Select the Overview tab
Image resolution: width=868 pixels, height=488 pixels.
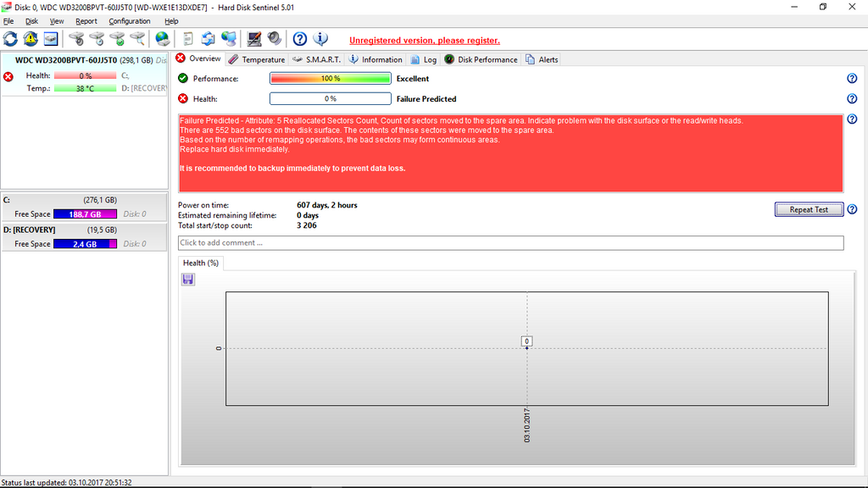click(x=198, y=58)
